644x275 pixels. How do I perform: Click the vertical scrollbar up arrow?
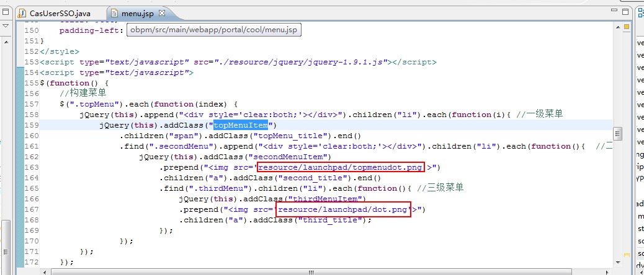coord(617,27)
